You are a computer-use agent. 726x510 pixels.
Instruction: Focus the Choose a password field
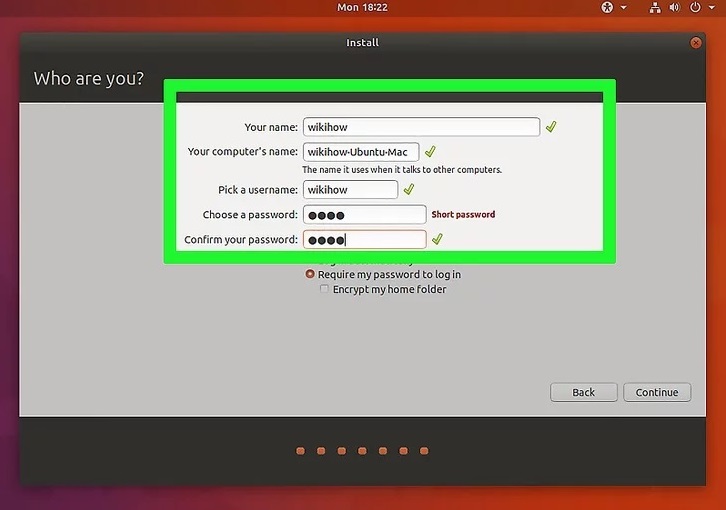point(364,215)
